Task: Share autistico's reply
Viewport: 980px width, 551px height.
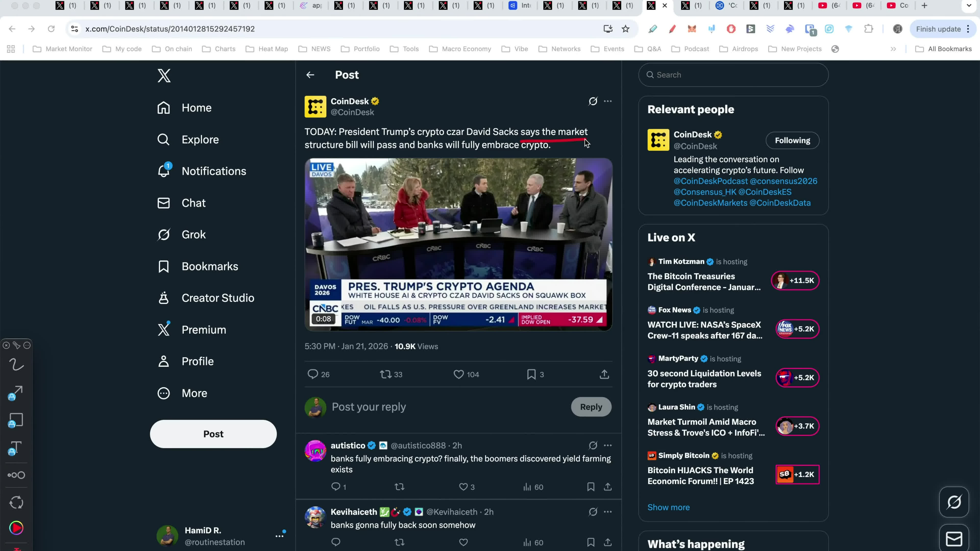Action: [x=608, y=487]
